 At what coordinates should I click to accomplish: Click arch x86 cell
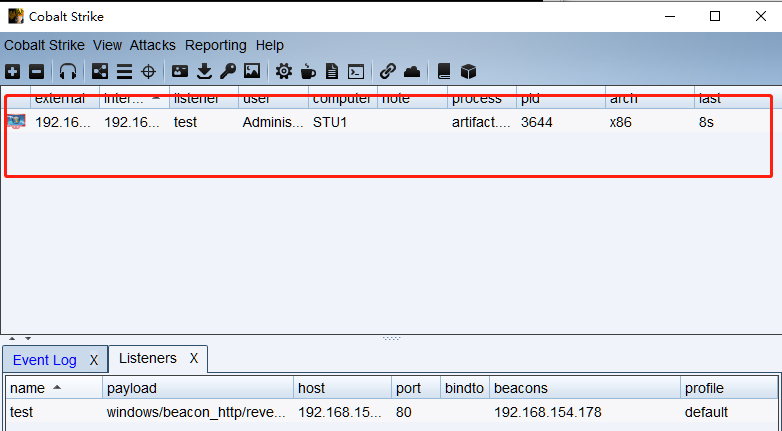[650, 122]
